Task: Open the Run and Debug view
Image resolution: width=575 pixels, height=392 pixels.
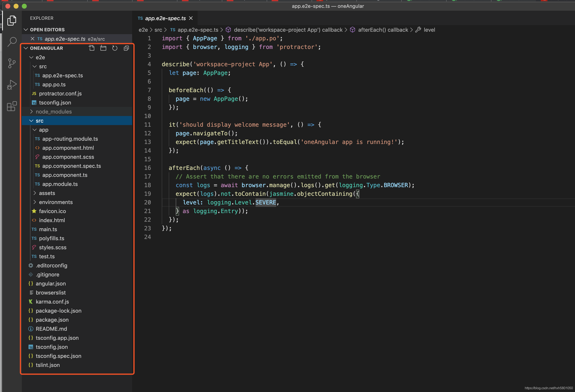Action: 12,85
